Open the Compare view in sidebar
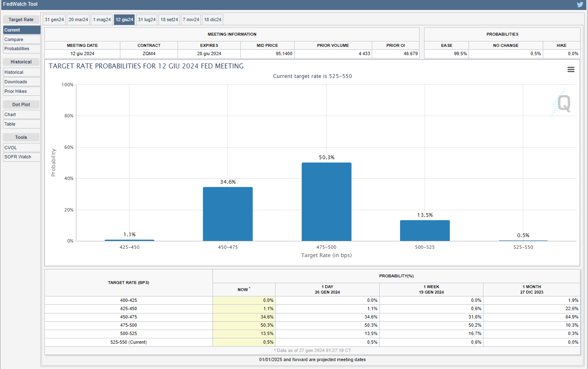Viewport: 588px width, 369px height. pyautogui.click(x=22, y=39)
